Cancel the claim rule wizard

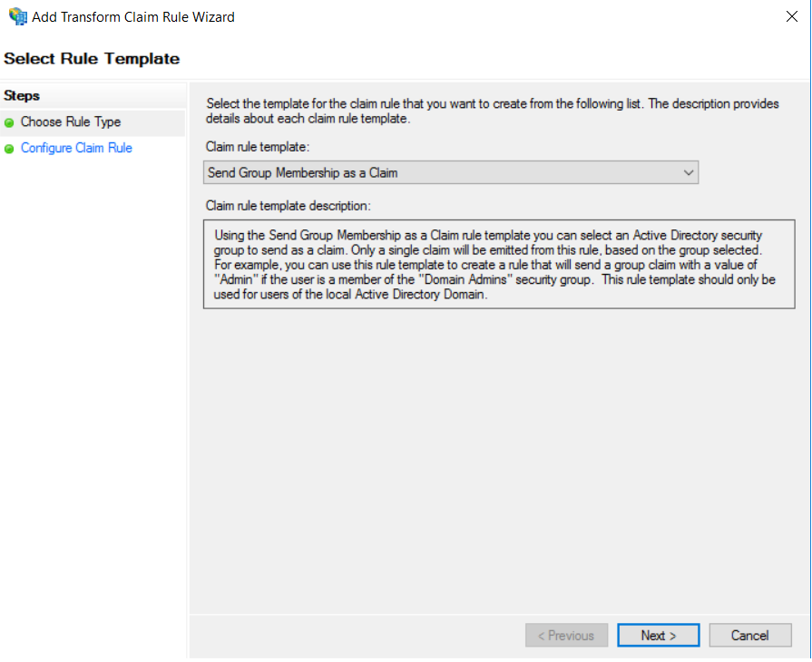click(x=749, y=636)
